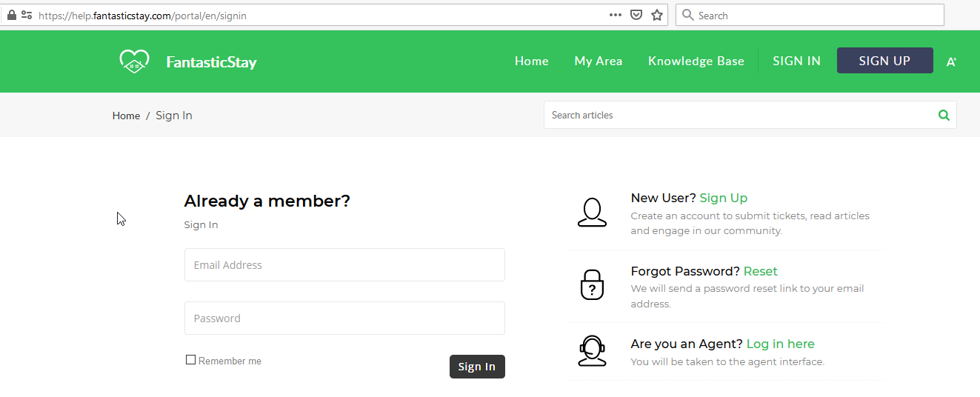980x397 pixels.
Task: Focus the Email Address field
Action: (344, 264)
